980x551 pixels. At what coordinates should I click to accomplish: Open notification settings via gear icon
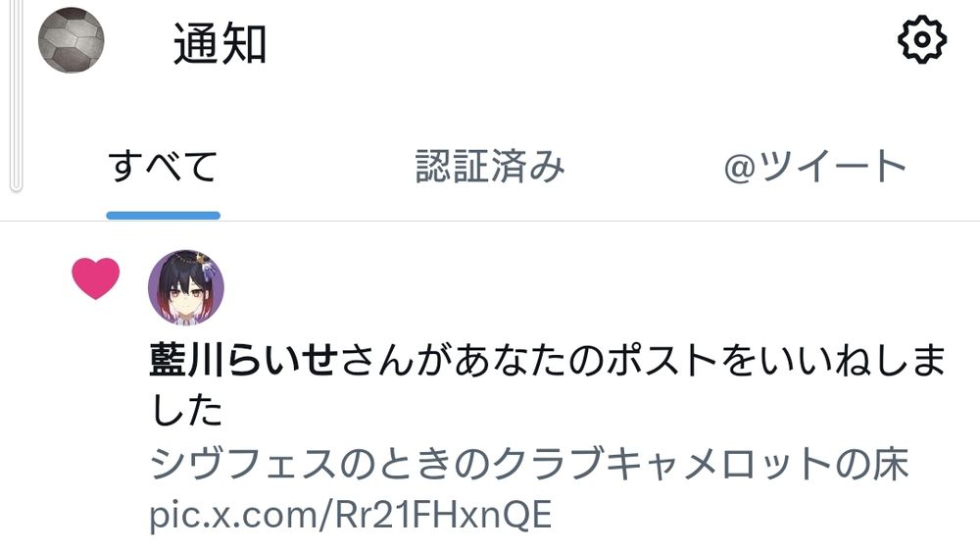pos(922,40)
